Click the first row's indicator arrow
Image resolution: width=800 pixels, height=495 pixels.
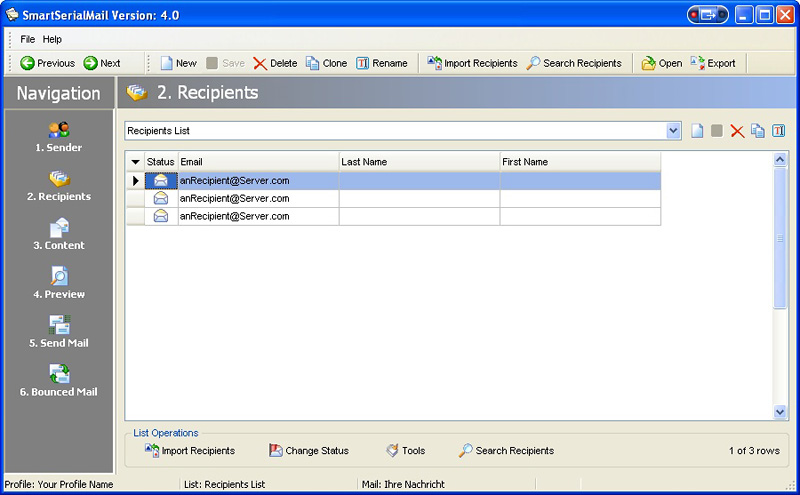click(x=136, y=181)
